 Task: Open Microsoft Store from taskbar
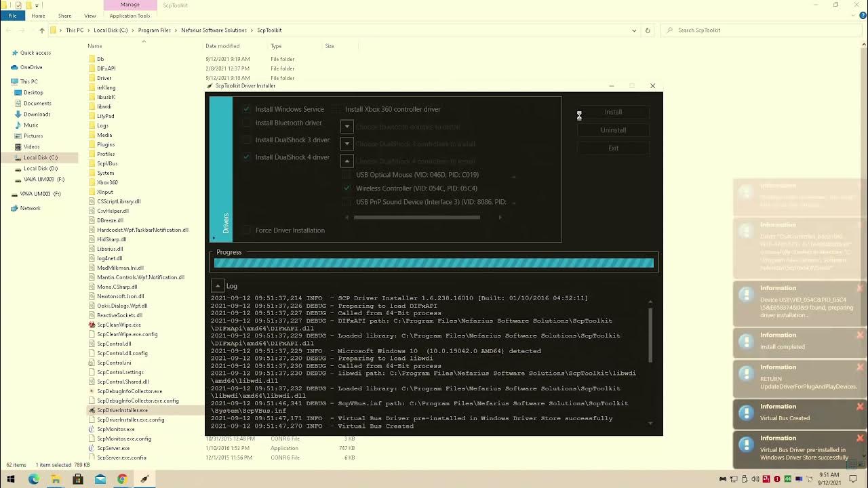click(78, 479)
